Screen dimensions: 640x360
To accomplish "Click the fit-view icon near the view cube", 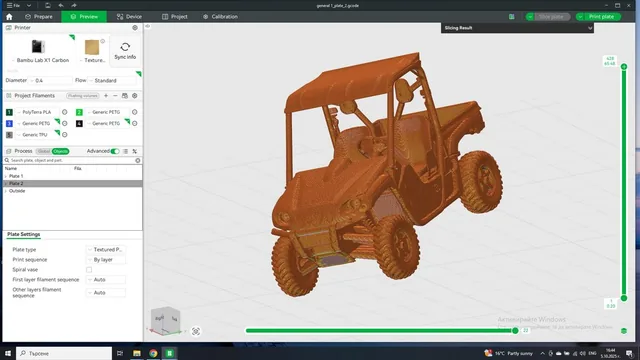I will pyautogui.click(x=196, y=331).
